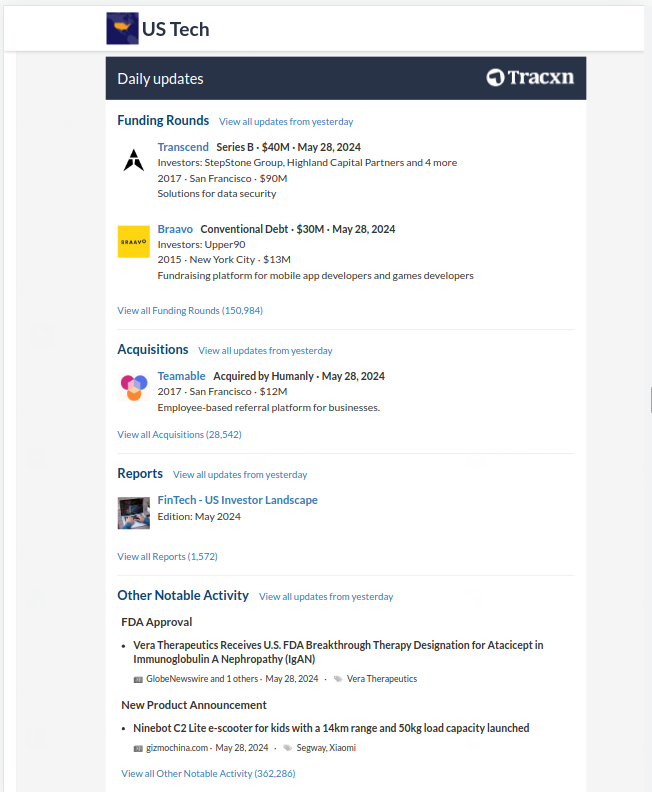Click the tag icon beside Segway, Xiaomi
Viewport: 652px width, 792px height.
pos(287,748)
